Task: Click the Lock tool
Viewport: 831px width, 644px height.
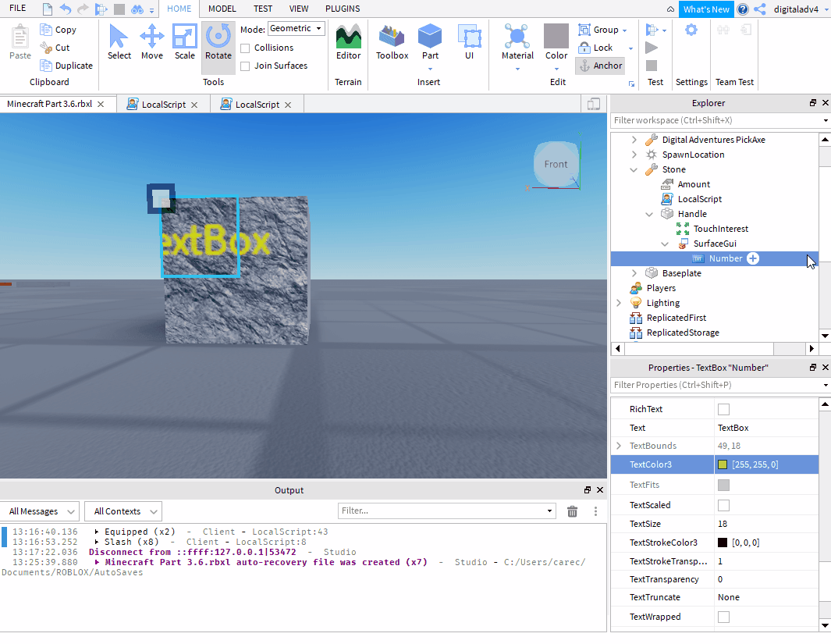Action: [595, 48]
